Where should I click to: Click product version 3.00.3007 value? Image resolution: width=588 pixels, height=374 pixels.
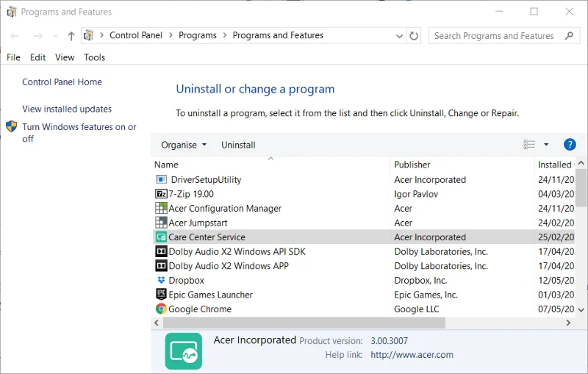point(389,341)
